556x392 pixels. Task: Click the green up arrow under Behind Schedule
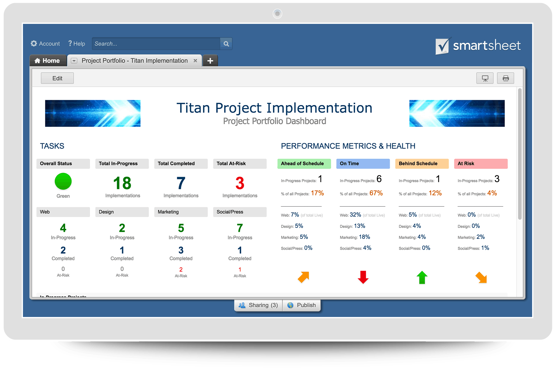(422, 277)
